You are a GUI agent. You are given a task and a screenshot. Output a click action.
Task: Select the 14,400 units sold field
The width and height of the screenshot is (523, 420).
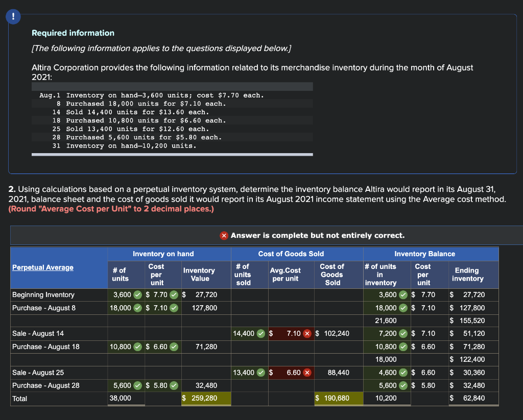[249, 334]
